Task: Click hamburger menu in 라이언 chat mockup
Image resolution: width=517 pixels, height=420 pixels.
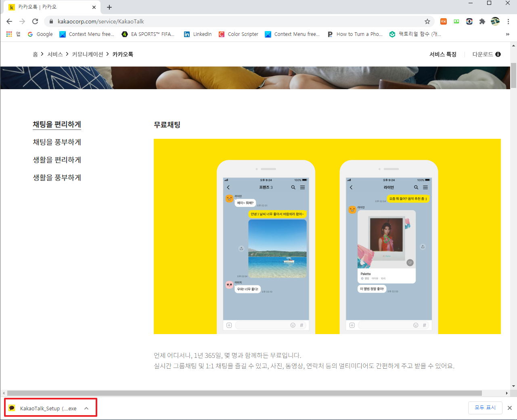Action: [425, 187]
